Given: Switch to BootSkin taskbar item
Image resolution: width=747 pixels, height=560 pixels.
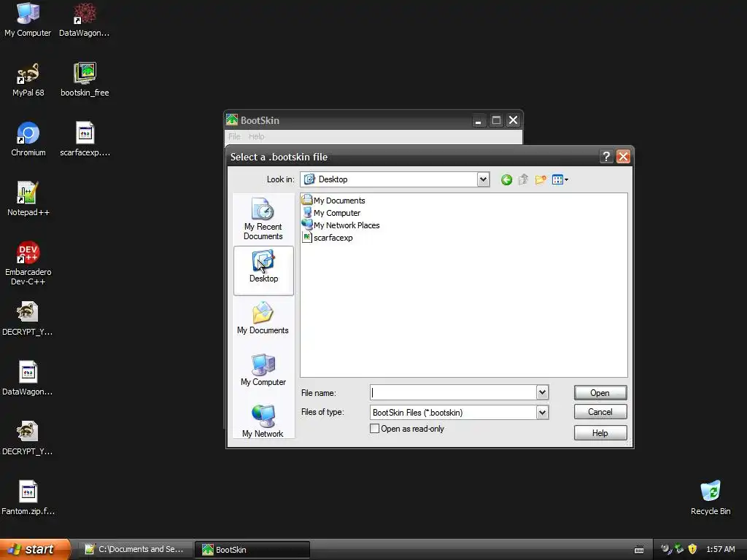Looking at the screenshot, I should 252,550.
